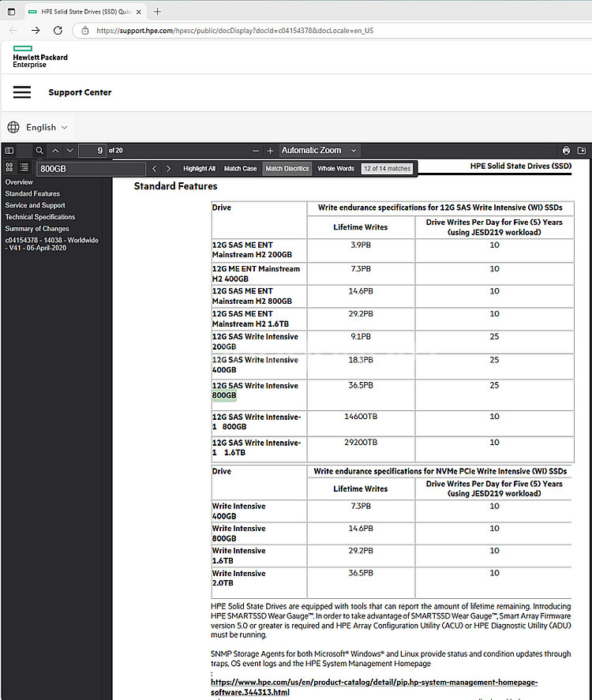592x700 pixels.
Task: Click the Hewlett Packard Enterprise logo
Action: coord(40,57)
